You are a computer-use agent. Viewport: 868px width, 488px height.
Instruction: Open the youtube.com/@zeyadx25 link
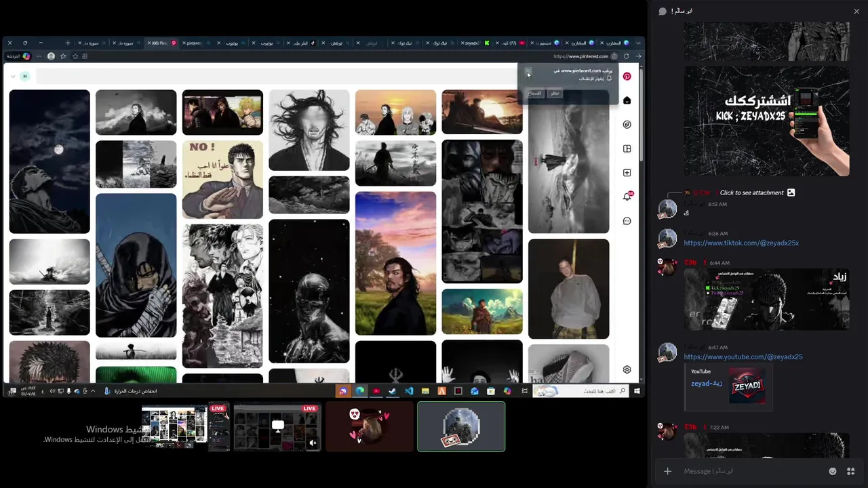[743, 357]
